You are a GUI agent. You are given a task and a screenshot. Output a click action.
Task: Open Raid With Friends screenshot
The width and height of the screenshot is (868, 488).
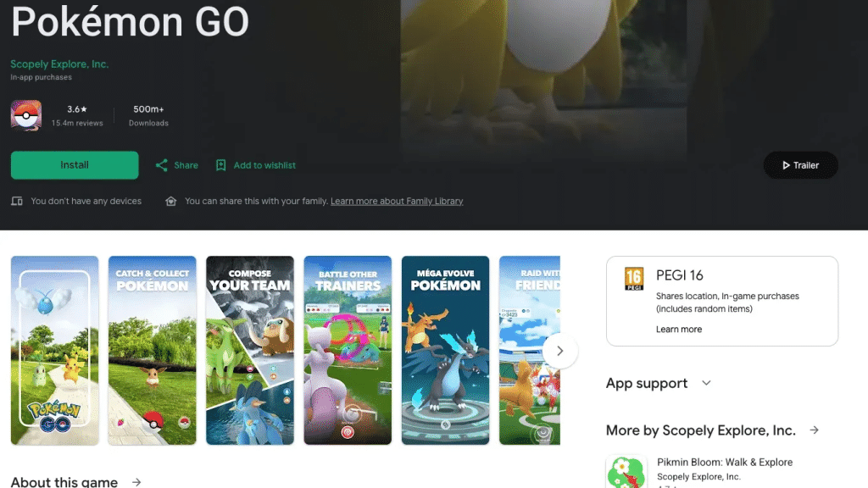coord(530,350)
